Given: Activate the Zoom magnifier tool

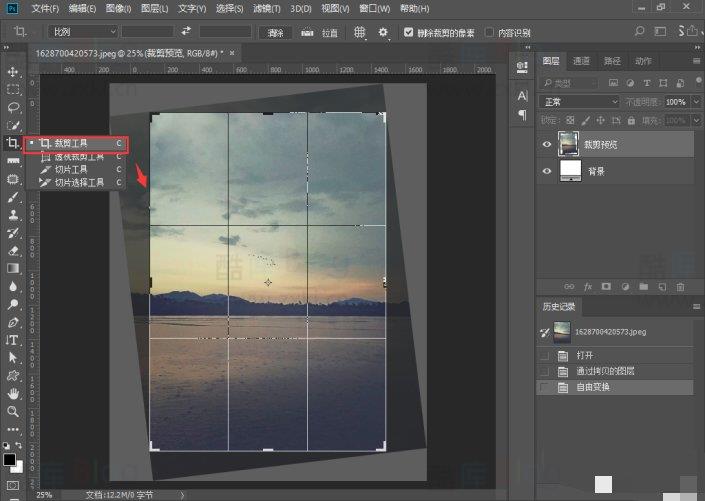Looking at the screenshot, I should click(13, 411).
